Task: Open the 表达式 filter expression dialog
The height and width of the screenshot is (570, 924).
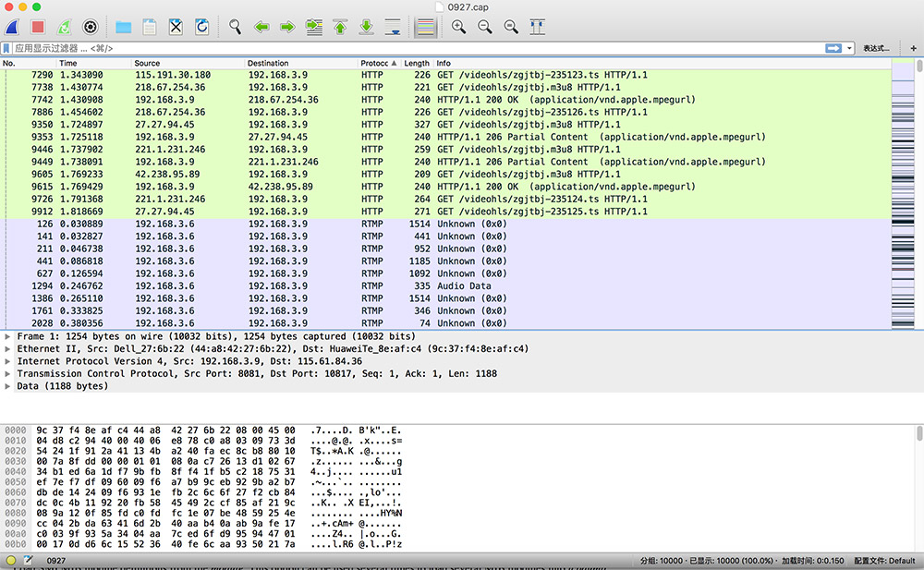Action: pos(876,48)
